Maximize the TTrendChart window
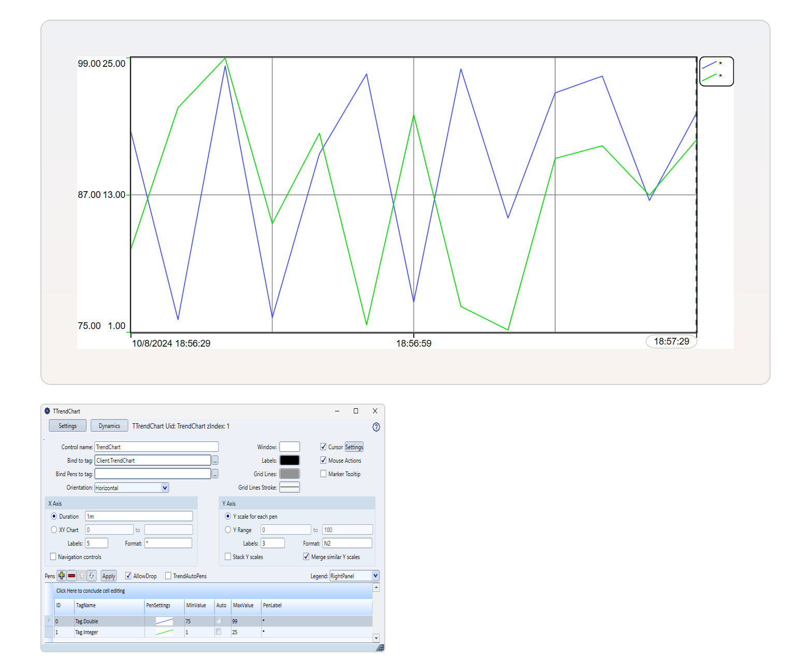 356,411
